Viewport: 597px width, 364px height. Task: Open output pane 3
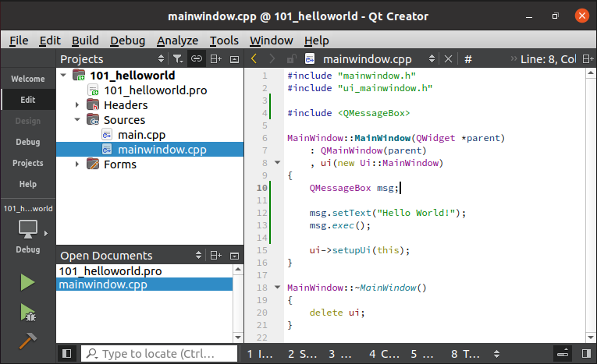pyautogui.click(x=340, y=354)
